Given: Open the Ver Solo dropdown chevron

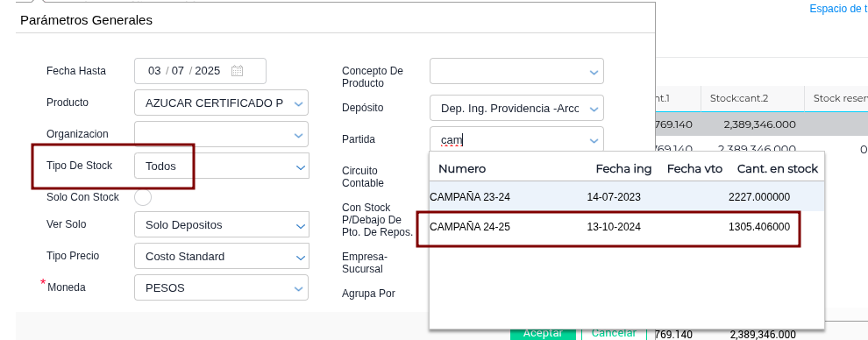Looking at the screenshot, I should click(x=300, y=226).
